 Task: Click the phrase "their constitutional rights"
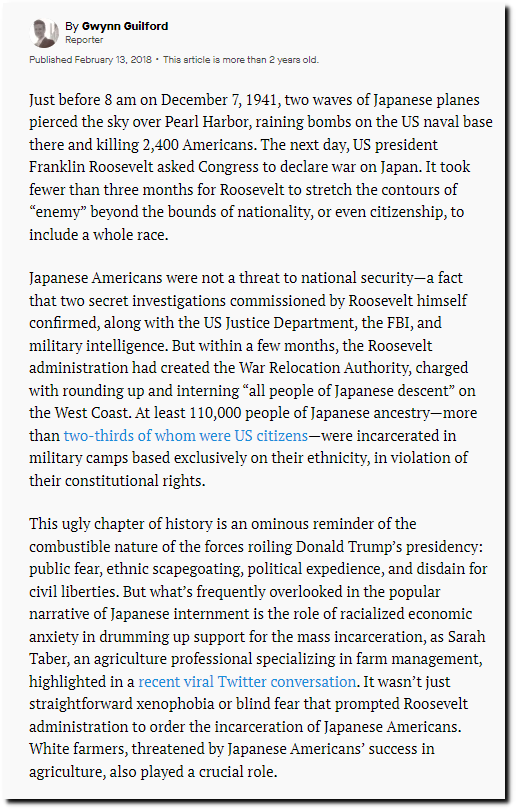115,480
